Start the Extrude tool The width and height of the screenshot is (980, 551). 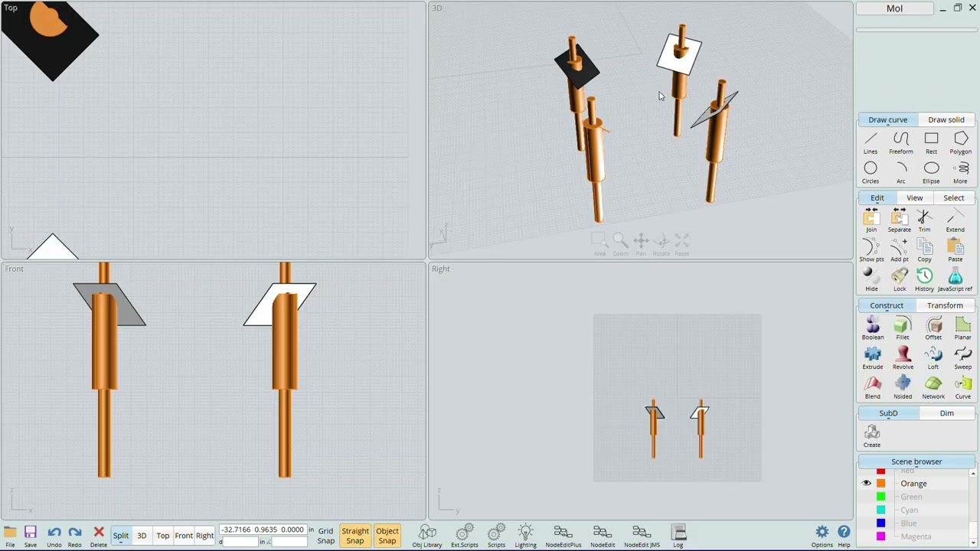873,359
